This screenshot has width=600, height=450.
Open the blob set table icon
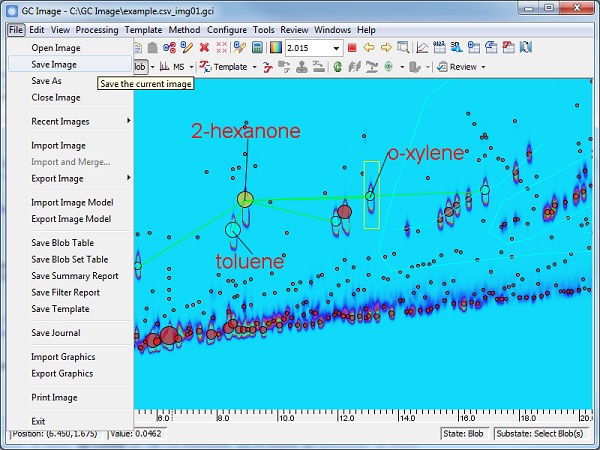coord(491,47)
